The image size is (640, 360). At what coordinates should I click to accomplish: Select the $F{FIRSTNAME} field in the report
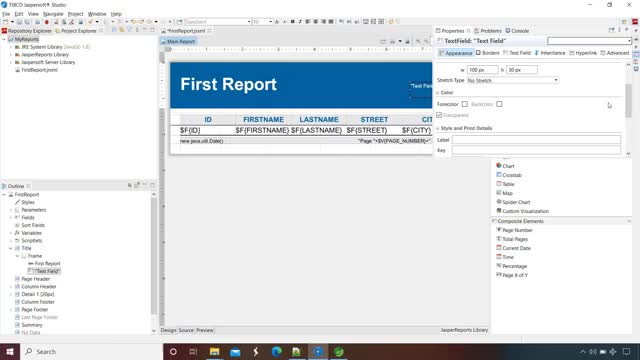(262, 130)
